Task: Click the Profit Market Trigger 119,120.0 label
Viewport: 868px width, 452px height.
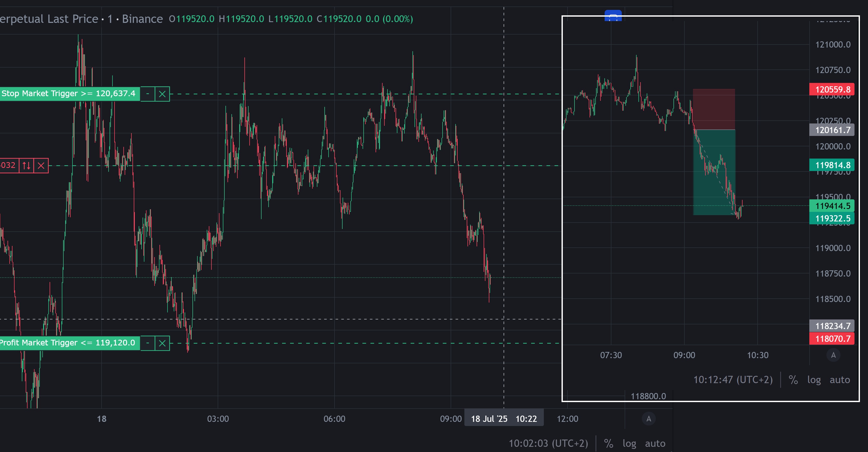Action: pyautogui.click(x=69, y=343)
